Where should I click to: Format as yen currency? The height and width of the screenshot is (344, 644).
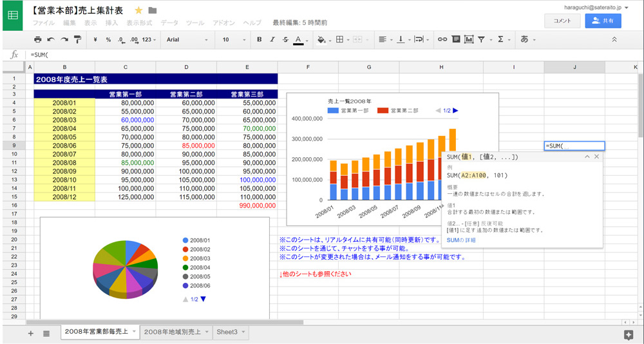click(x=95, y=40)
